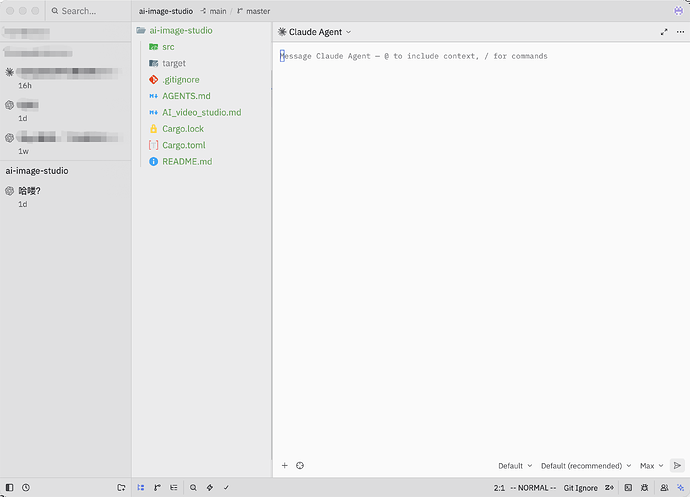Image resolution: width=690 pixels, height=497 pixels.
Task: Click the Git Ignore language selector
Action: coord(580,488)
